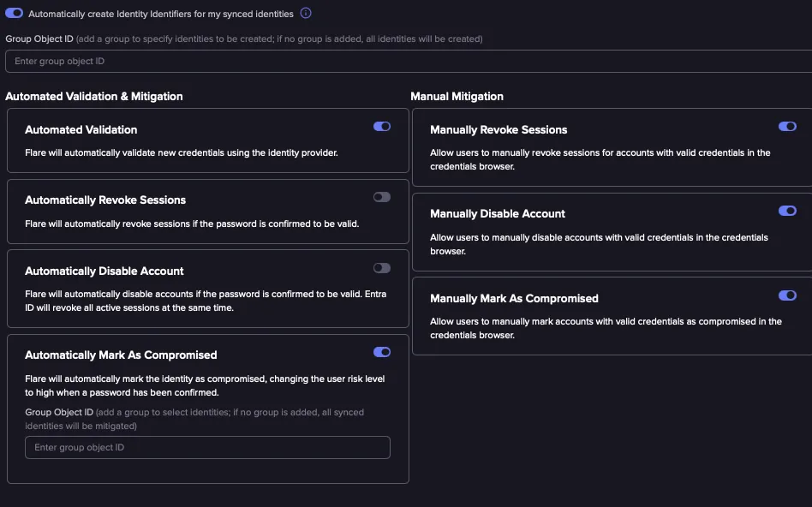Disable the Manually Disable Account toggle
Screen dimensions: 812x507
click(787, 211)
